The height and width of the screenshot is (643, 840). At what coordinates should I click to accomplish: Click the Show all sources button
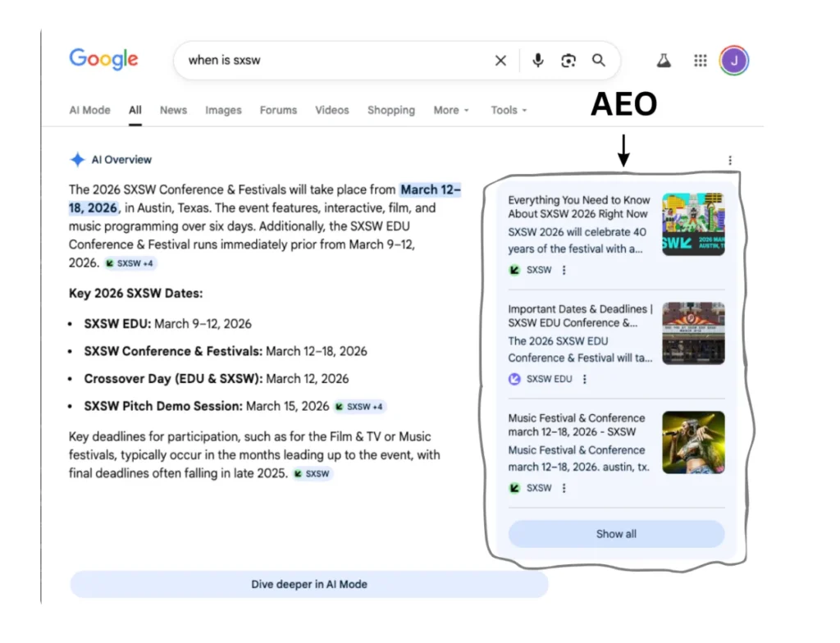(x=616, y=534)
